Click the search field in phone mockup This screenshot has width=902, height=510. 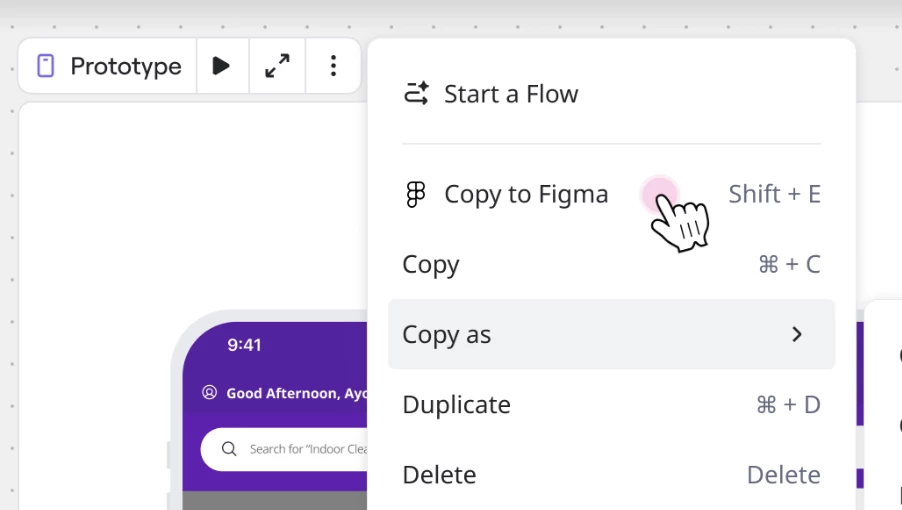(285, 449)
